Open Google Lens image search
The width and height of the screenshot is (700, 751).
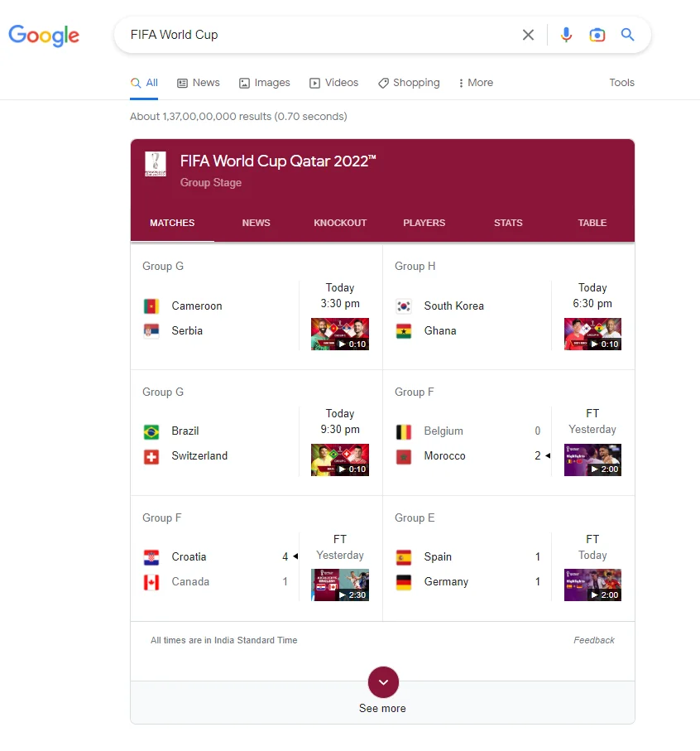(x=597, y=35)
